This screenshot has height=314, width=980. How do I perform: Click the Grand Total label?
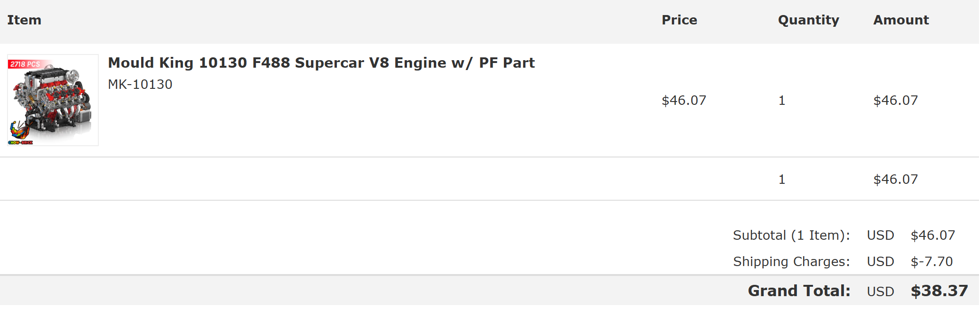coord(799,290)
